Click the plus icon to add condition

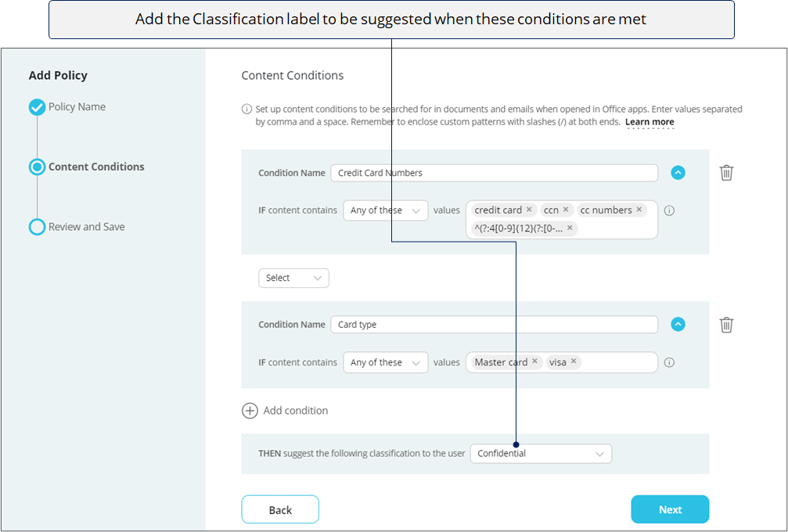[x=250, y=411]
